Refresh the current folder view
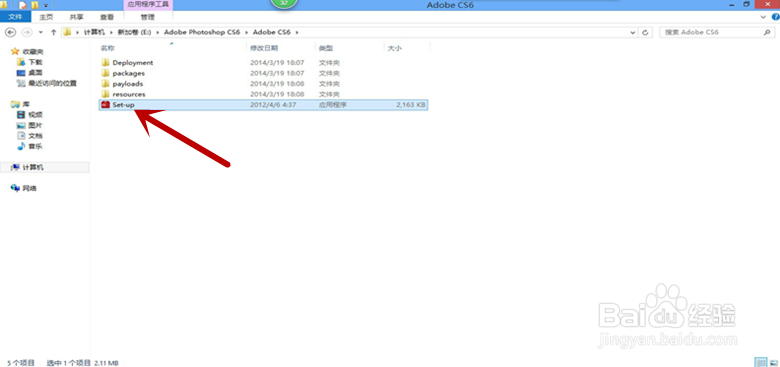This screenshot has height=367, width=780. 645,32
